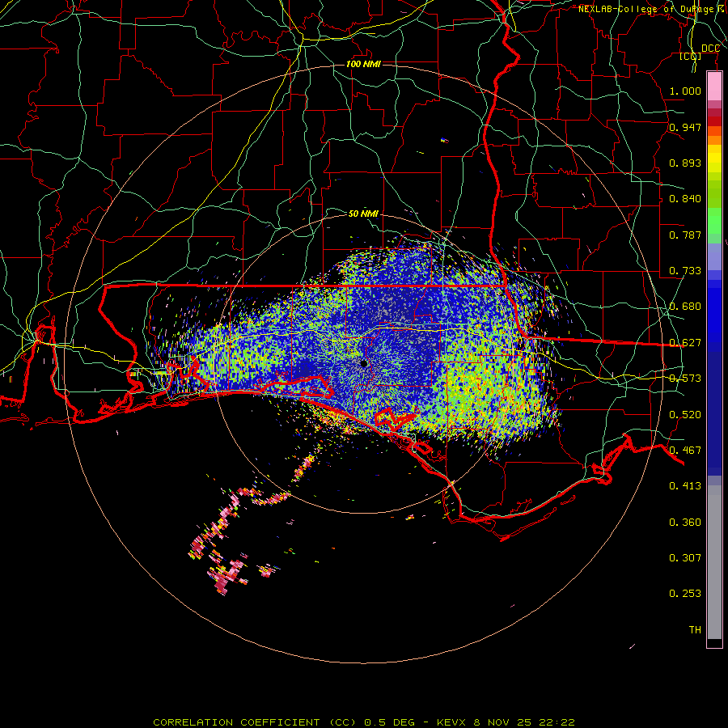
Task: Click the black radar site dot at center
Action: pyautogui.click(x=364, y=363)
